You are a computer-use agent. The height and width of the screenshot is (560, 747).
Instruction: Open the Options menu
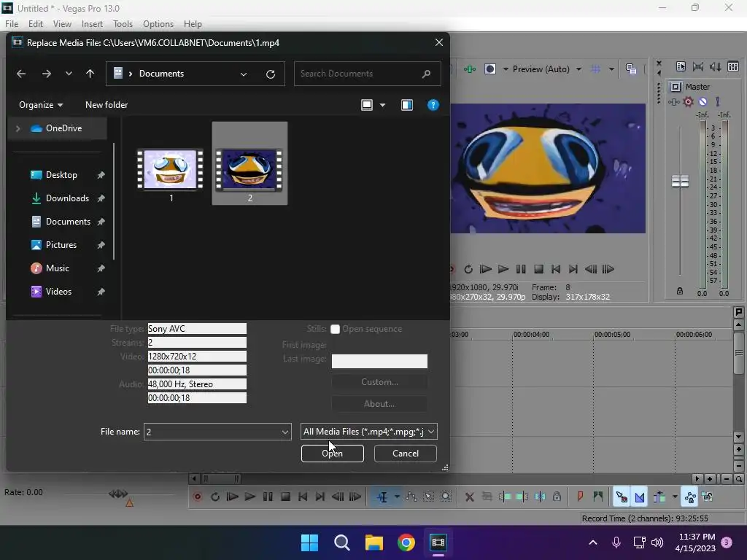click(158, 24)
